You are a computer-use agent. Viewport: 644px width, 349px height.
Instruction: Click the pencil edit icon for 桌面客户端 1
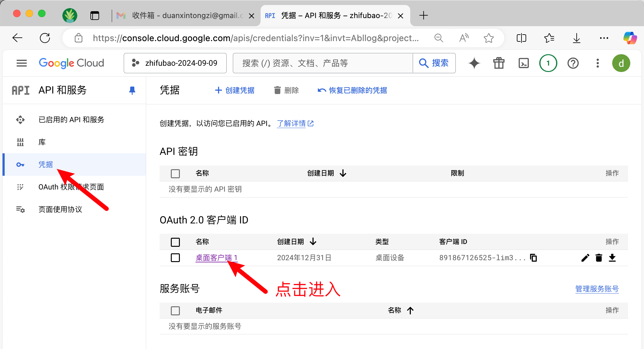585,258
